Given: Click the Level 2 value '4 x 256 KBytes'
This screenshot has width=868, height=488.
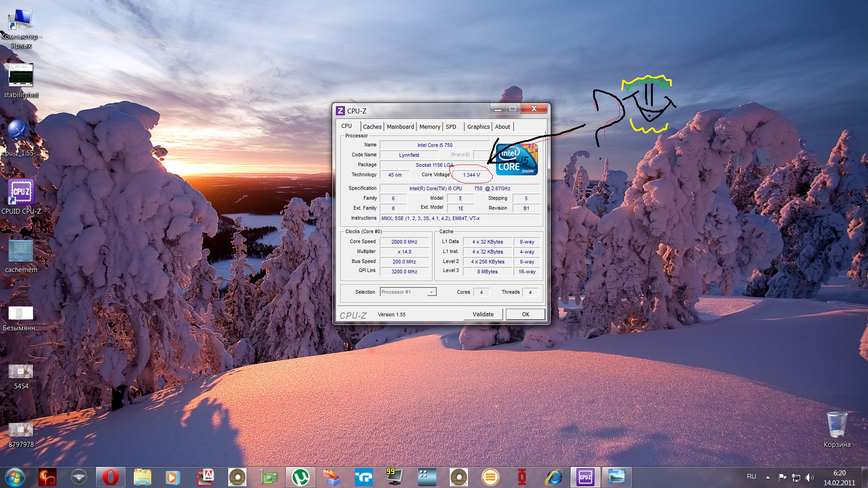Looking at the screenshot, I should pos(487,262).
